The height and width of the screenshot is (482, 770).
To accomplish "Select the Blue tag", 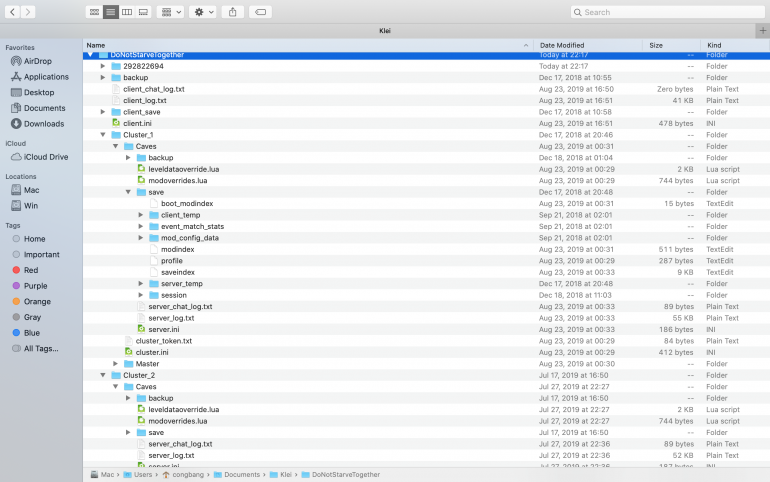I will (31, 333).
